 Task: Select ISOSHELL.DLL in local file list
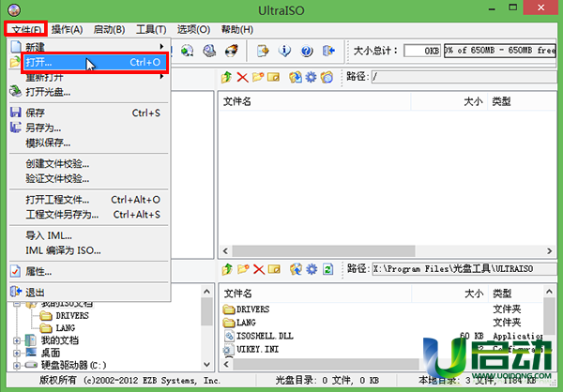(x=259, y=336)
